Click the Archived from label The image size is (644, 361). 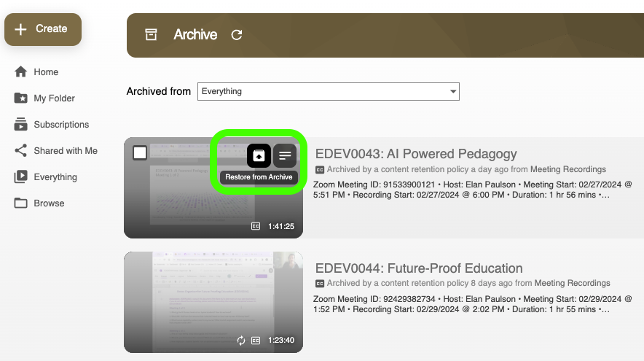pyautogui.click(x=159, y=91)
